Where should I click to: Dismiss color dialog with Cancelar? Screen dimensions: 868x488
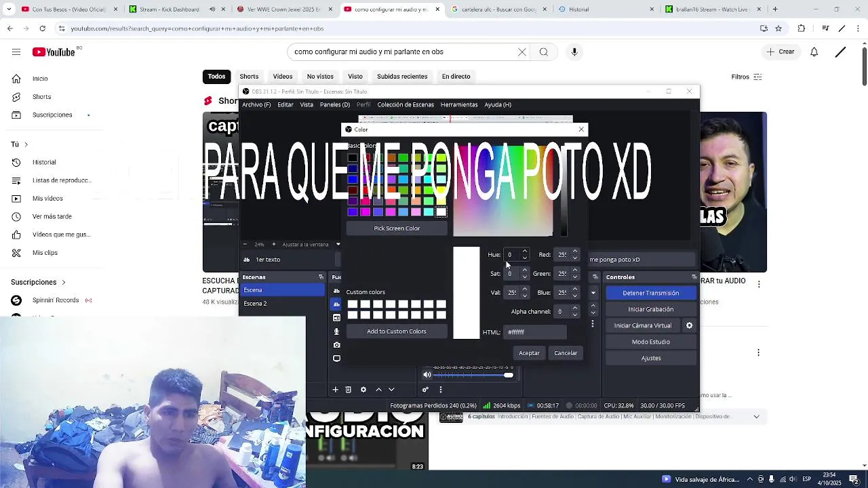click(x=566, y=353)
